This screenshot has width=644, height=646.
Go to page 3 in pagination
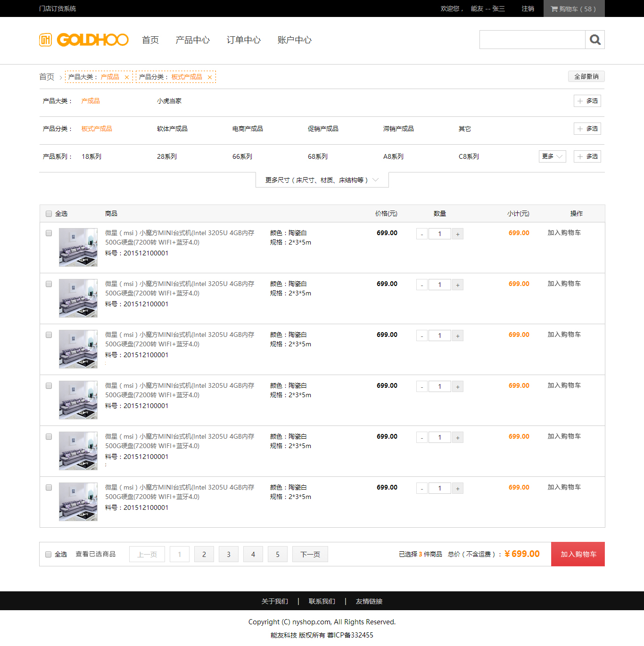[229, 554]
